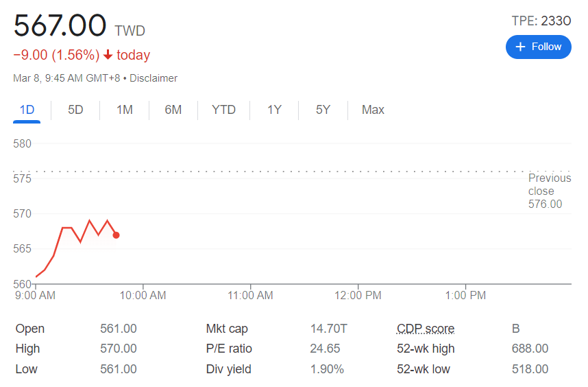Screen dimensions: 588x387
Task: Switch to the 1M chart tab
Action: [125, 110]
